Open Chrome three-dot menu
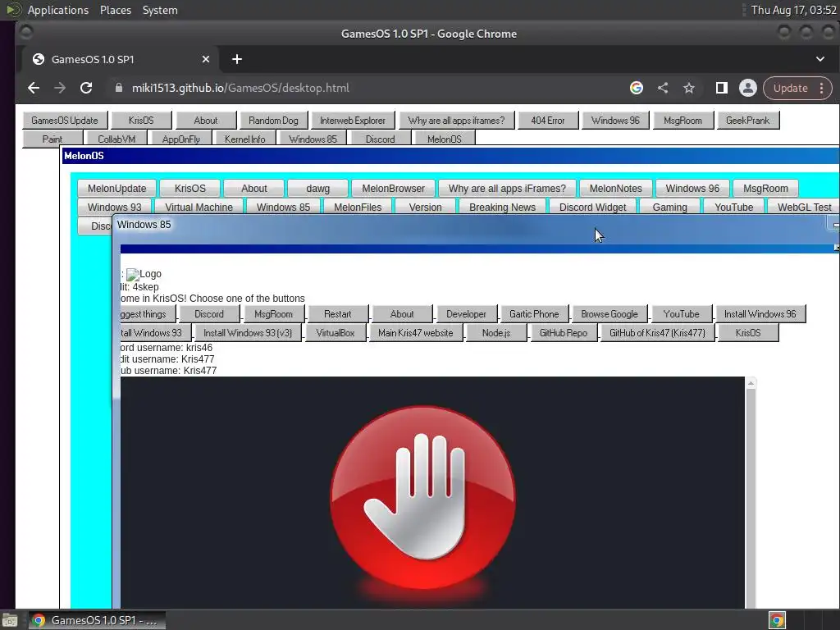Image resolution: width=840 pixels, height=630 pixels. click(x=822, y=89)
